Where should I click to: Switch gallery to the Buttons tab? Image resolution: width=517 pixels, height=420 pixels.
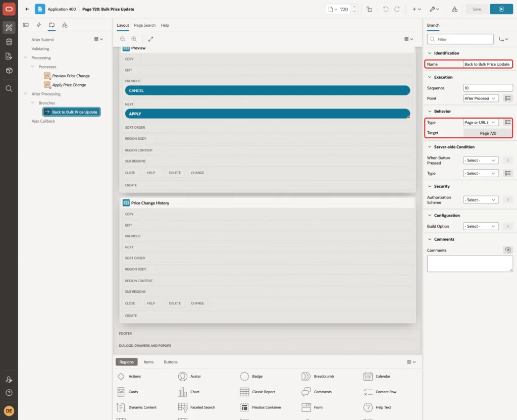(171, 362)
